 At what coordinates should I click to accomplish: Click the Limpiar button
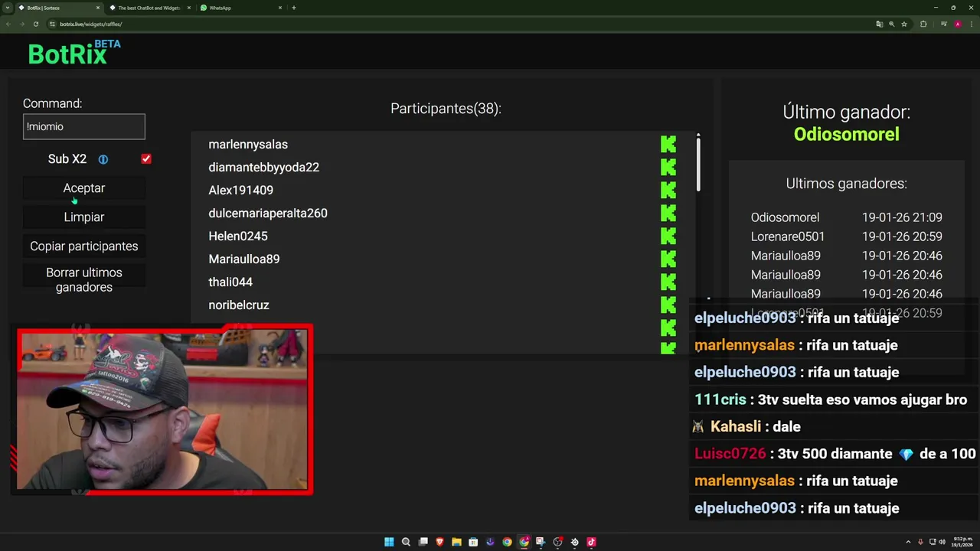click(x=84, y=217)
